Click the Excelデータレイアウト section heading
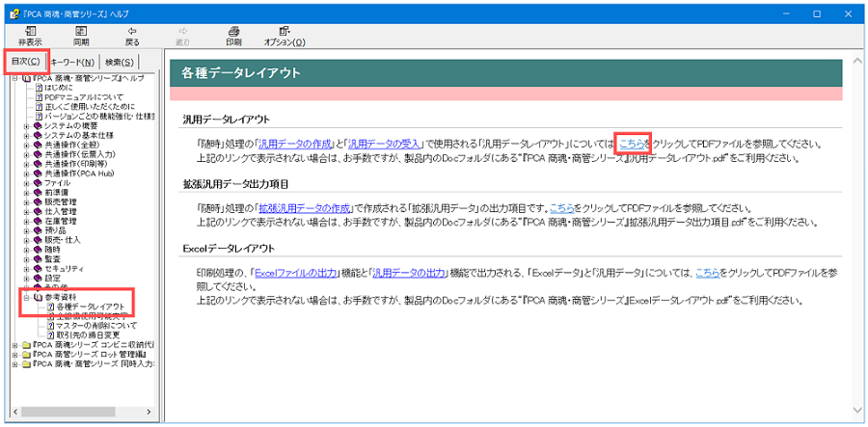Image resolution: width=868 pixels, height=427 pixels. point(228,248)
